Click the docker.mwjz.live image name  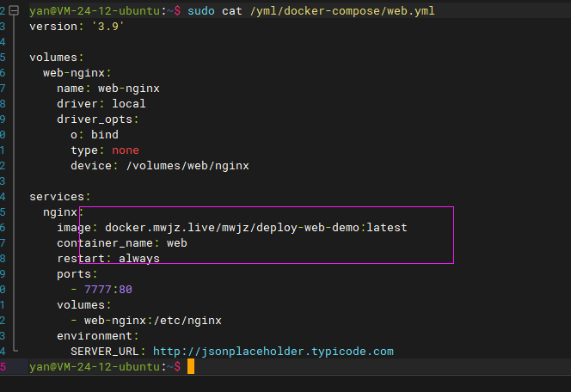[256, 228]
